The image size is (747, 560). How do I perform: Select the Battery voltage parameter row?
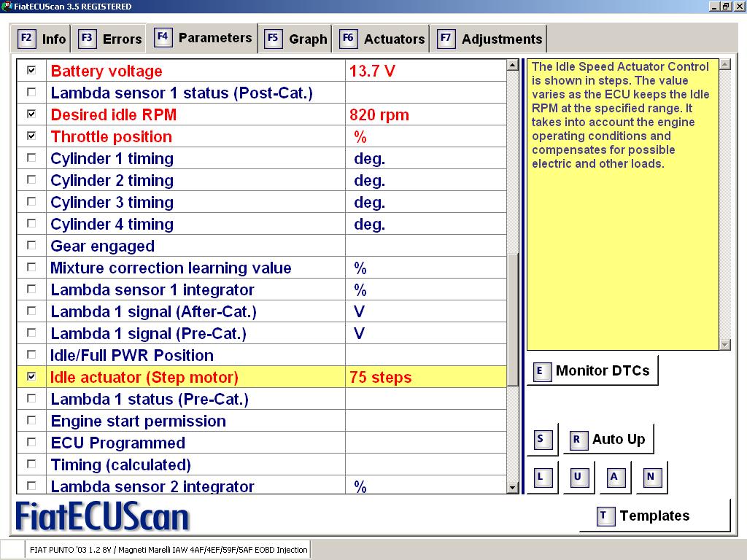click(262, 71)
